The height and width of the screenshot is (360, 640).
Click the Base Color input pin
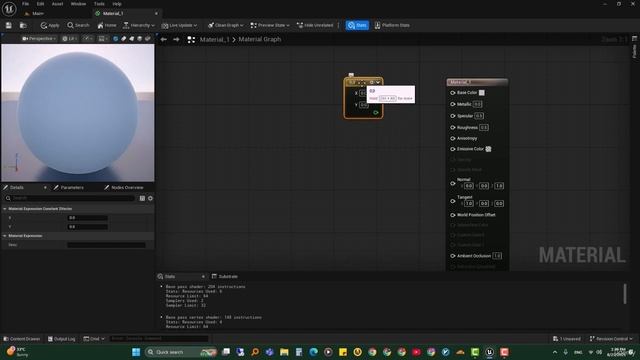(x=453, y=93)
